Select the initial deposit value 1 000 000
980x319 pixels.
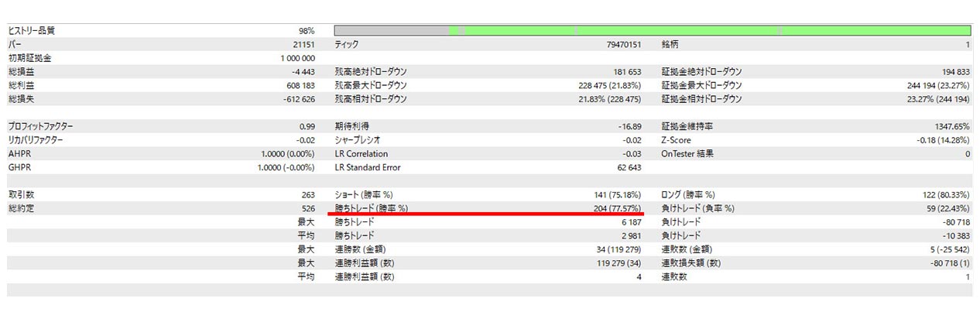tap(298, 58)
